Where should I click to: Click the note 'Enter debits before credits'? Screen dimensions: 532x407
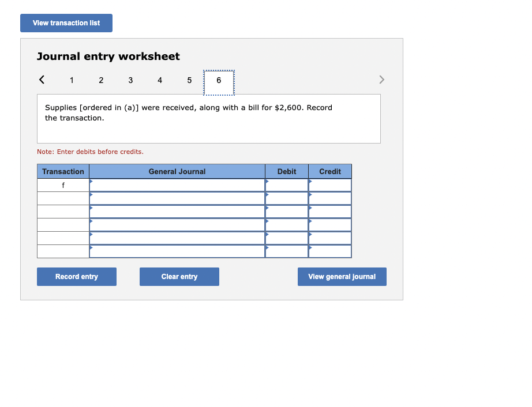(x=90, y=152)
